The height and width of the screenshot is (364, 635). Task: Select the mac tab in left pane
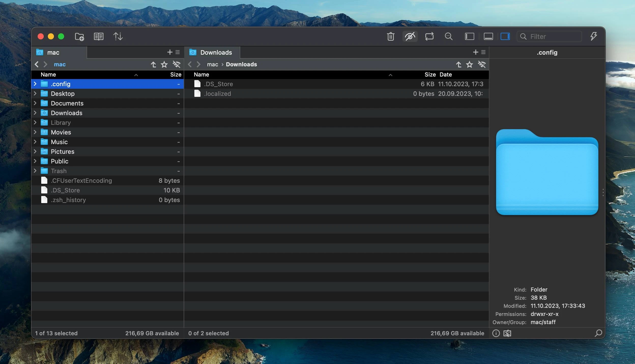click(x=59, y=52)
